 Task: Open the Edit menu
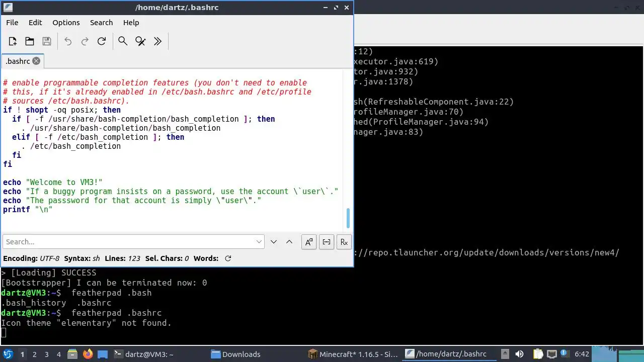[35, 23]
